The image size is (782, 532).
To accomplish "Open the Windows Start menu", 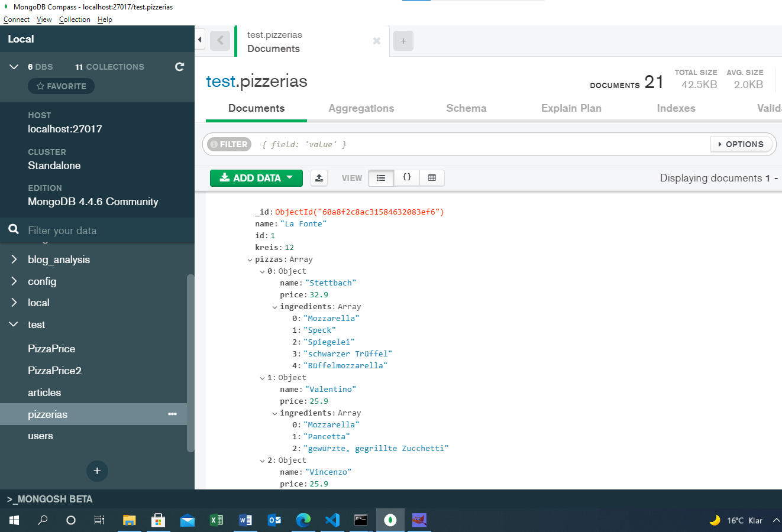I will [14, 520].
